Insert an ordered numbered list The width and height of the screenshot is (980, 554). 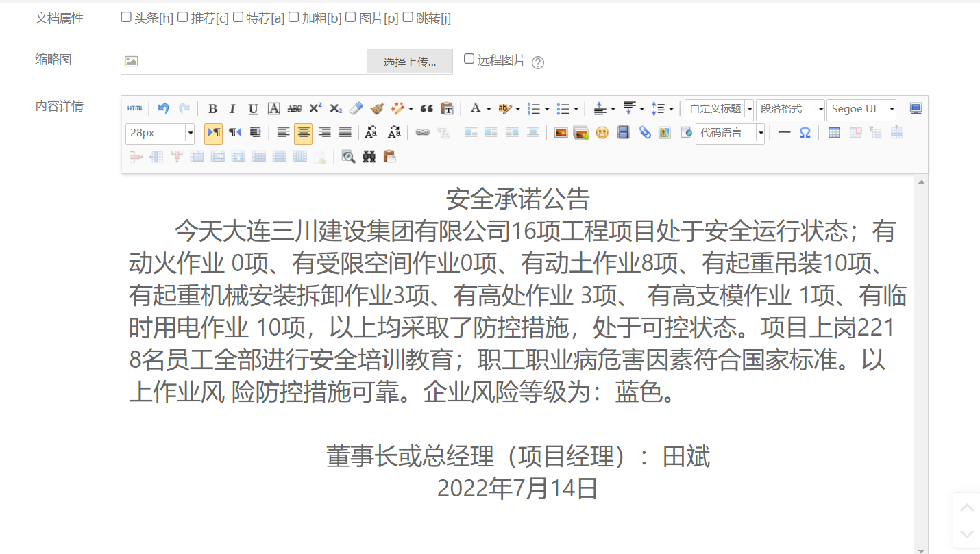point(534,109)
